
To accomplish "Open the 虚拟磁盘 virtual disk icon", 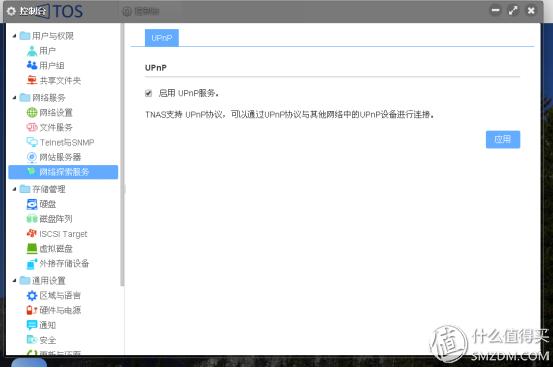I will [32, 248].
